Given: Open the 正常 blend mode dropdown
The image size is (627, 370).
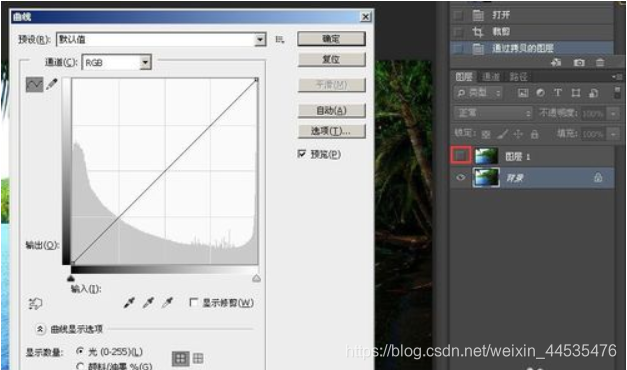Looking at the screenshot, I should pyautogui.click(x=493, y=113).
